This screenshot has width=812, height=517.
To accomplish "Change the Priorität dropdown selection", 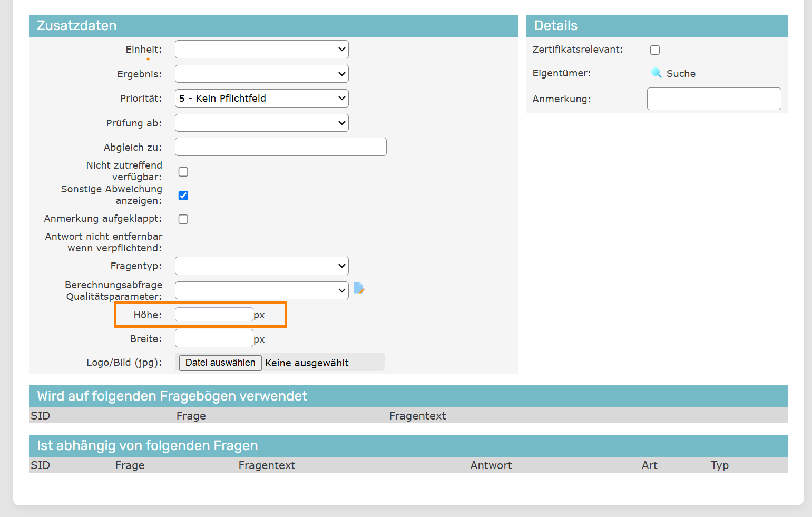I will [261, 99].
